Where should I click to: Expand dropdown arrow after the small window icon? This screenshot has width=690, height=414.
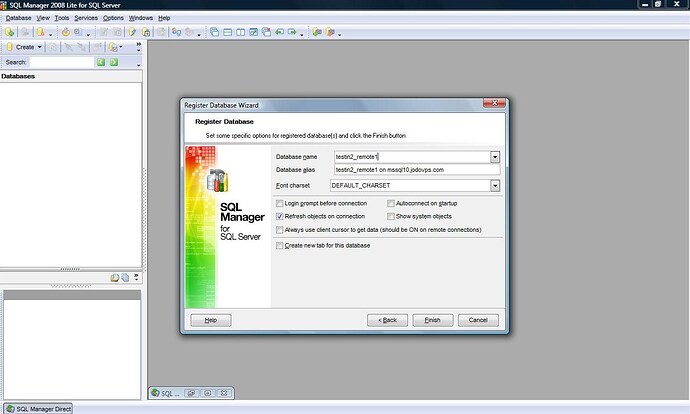(x=88, y=34)
